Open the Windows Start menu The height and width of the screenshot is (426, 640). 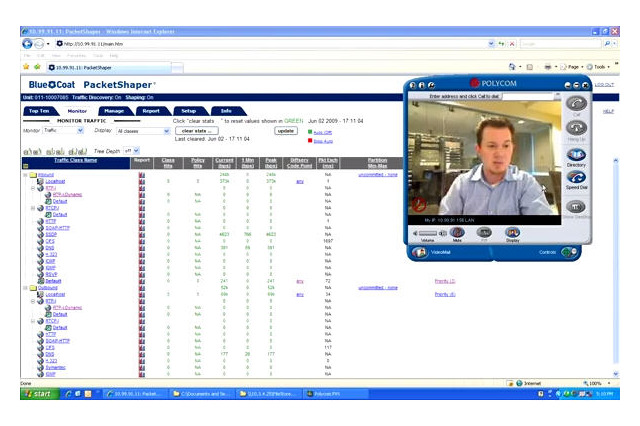click(x=38, y=394)
